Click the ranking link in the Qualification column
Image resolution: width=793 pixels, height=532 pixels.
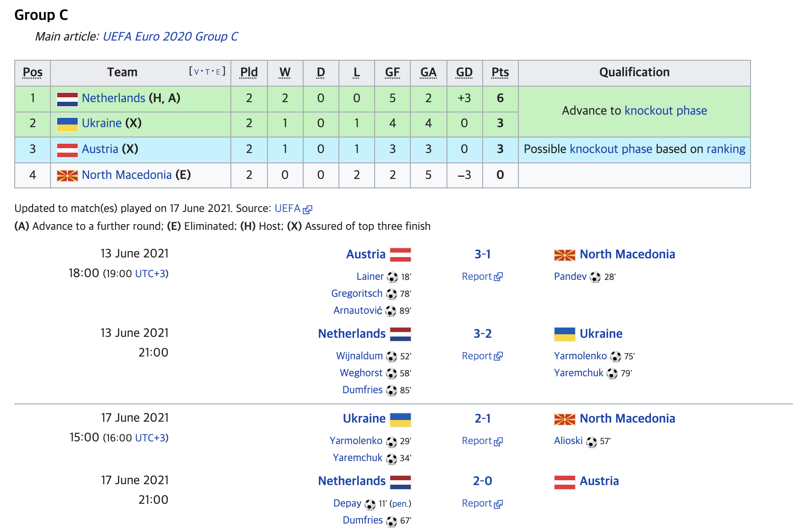pos(726,149)
